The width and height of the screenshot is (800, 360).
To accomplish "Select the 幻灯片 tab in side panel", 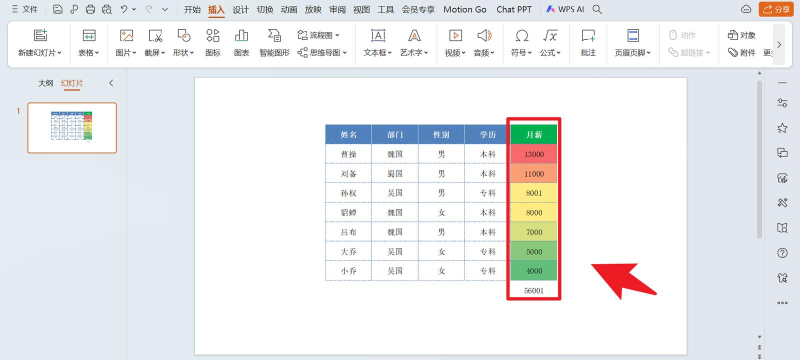I will point(72,83).
